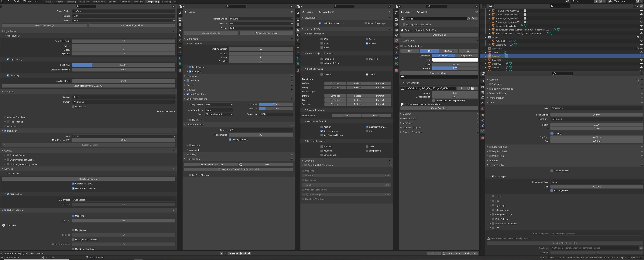Open the View Transform Filmic dropdown
The image size is (644, 260).
[x=219, y=110]
